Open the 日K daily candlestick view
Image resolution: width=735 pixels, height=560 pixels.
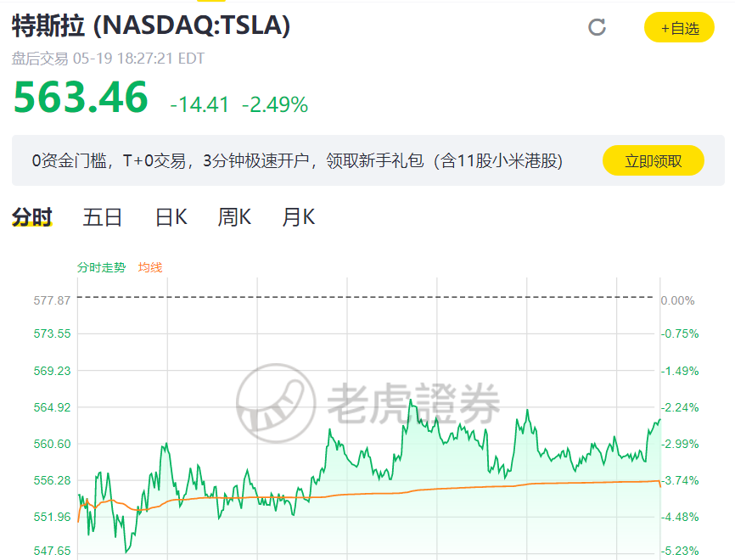[x=170, y=216]
